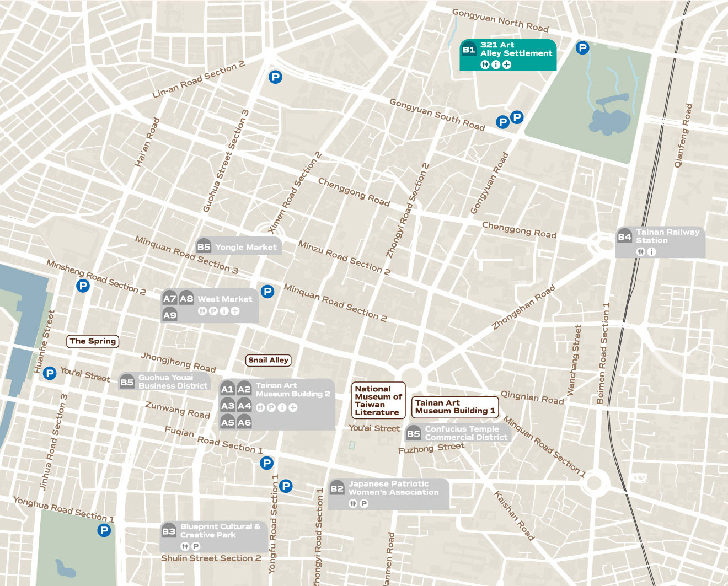Click the Lin-an Road Section 2 label
Image resolution: width=728 pixels, height=586 pixels.
[199, 80]
